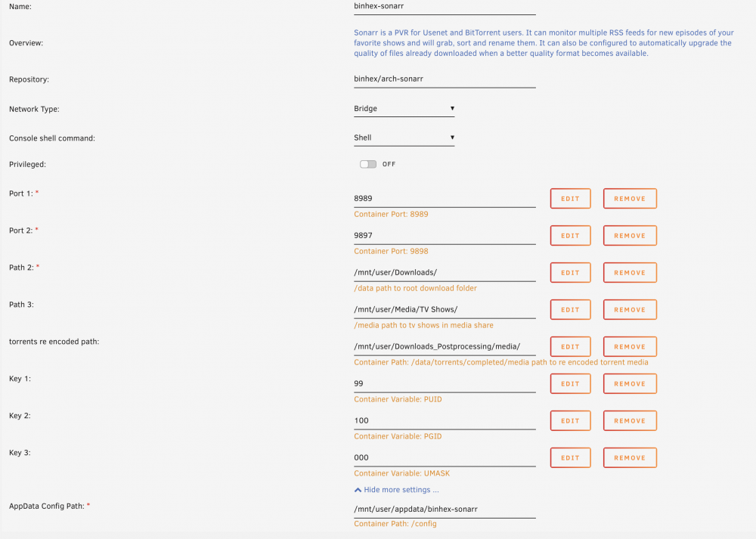The image size is (756, 539).
Task: Toggle the Privileged switch
Action: (368, 164)
